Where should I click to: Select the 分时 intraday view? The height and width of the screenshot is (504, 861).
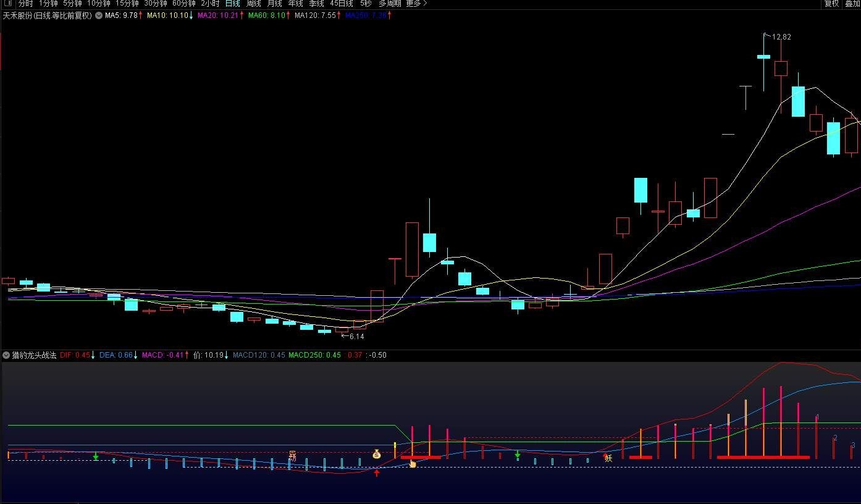pyautogui.click(x=25, y=3)
